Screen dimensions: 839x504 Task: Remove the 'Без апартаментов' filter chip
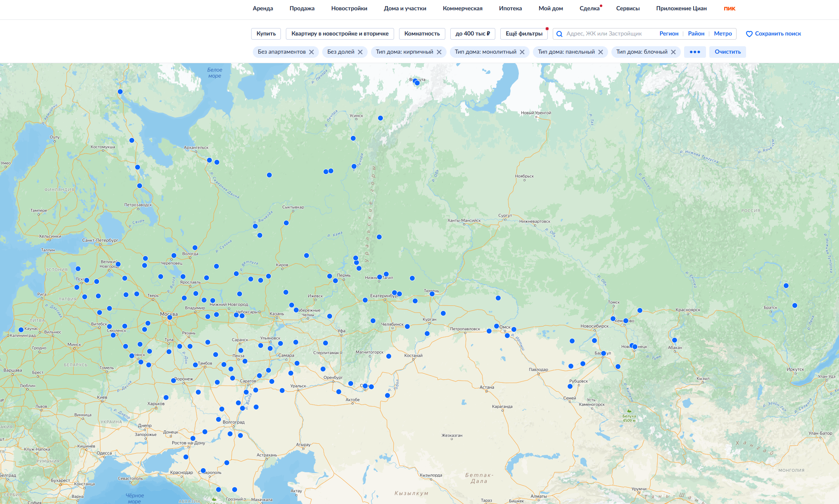(311, 52)
